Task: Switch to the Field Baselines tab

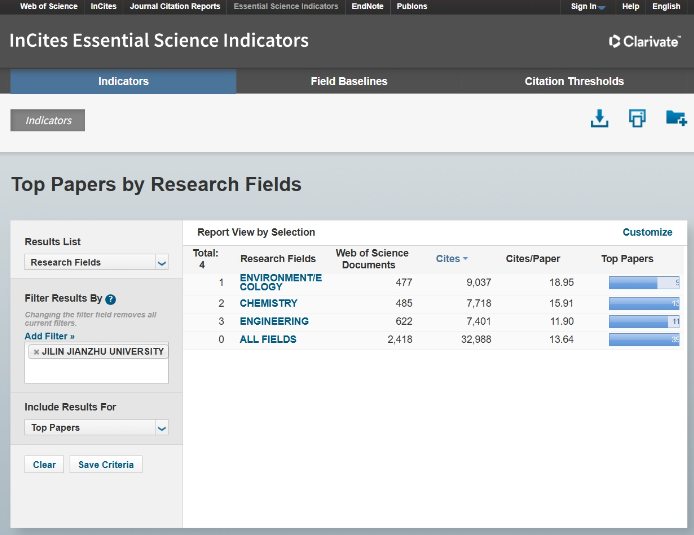Action: (349, 81)
